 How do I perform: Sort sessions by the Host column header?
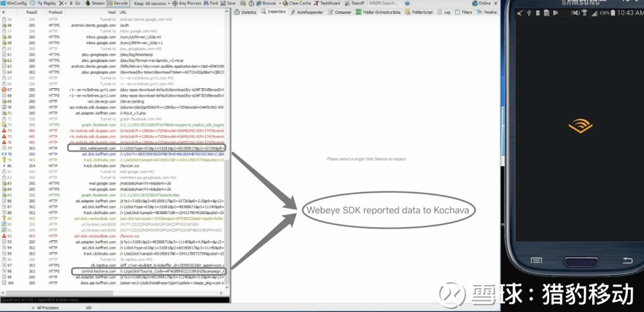(x=112, y=13)
